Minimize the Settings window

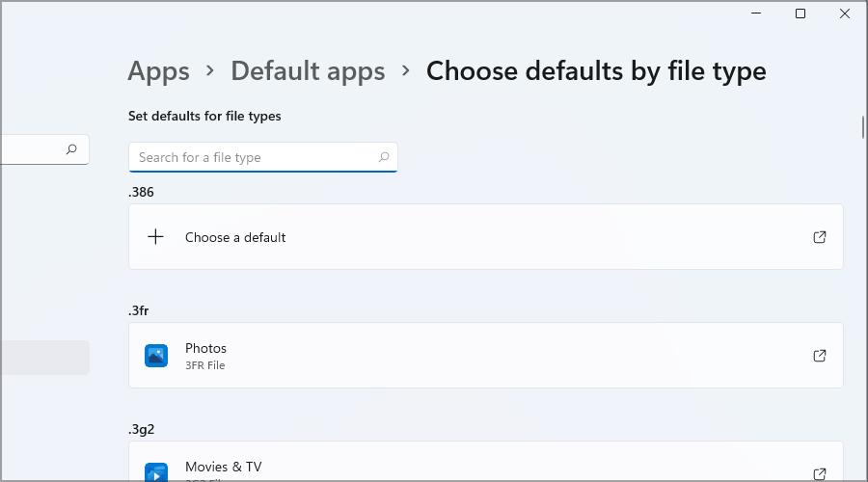[755, 13]
